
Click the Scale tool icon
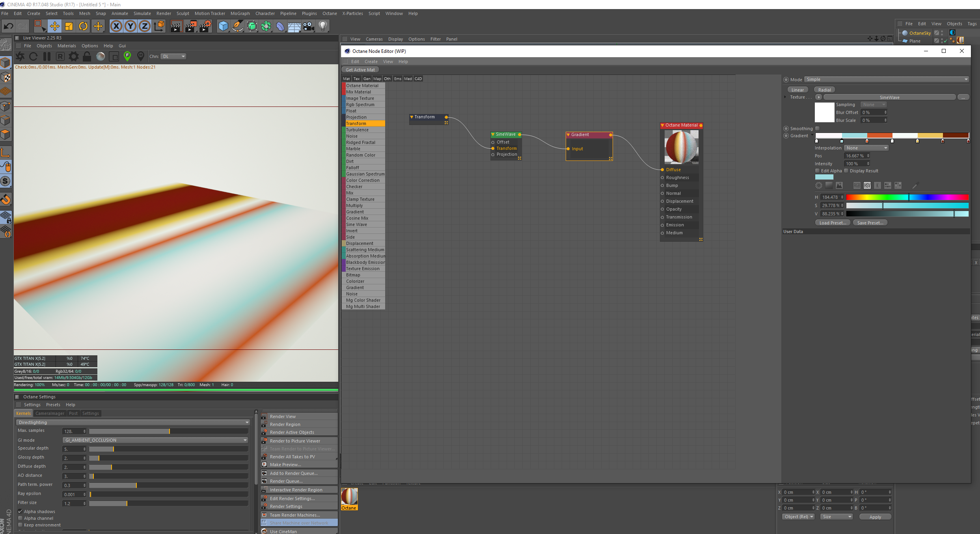[x=69, y=26]
